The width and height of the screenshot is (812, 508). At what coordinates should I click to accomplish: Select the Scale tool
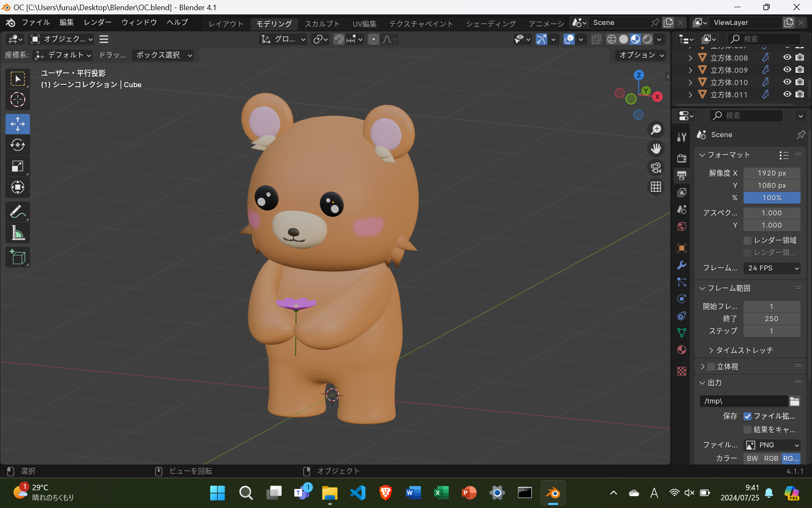point(17,166)
